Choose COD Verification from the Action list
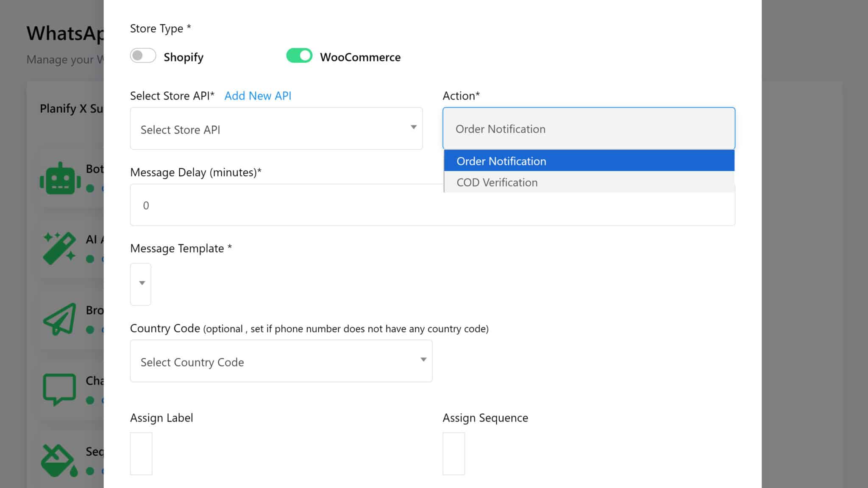This screenshot has height=488, width=868. click(x=588, y=183)
